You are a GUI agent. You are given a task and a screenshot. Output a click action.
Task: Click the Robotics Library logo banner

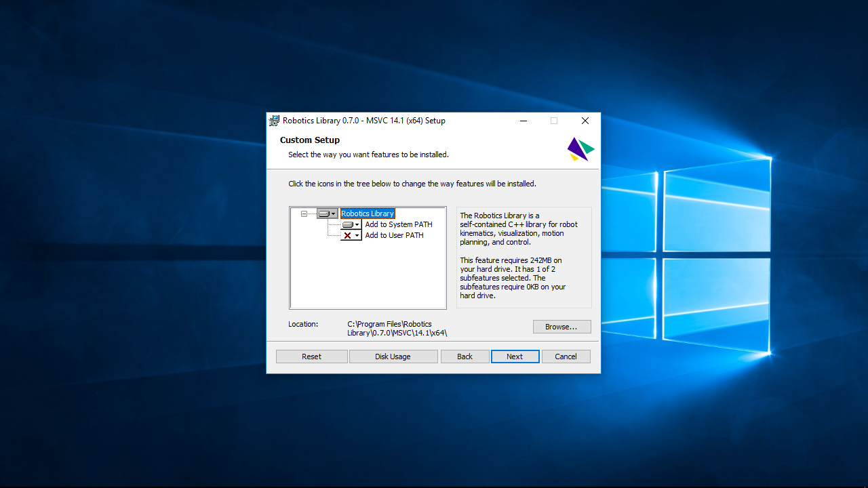(x=581, y=149)
